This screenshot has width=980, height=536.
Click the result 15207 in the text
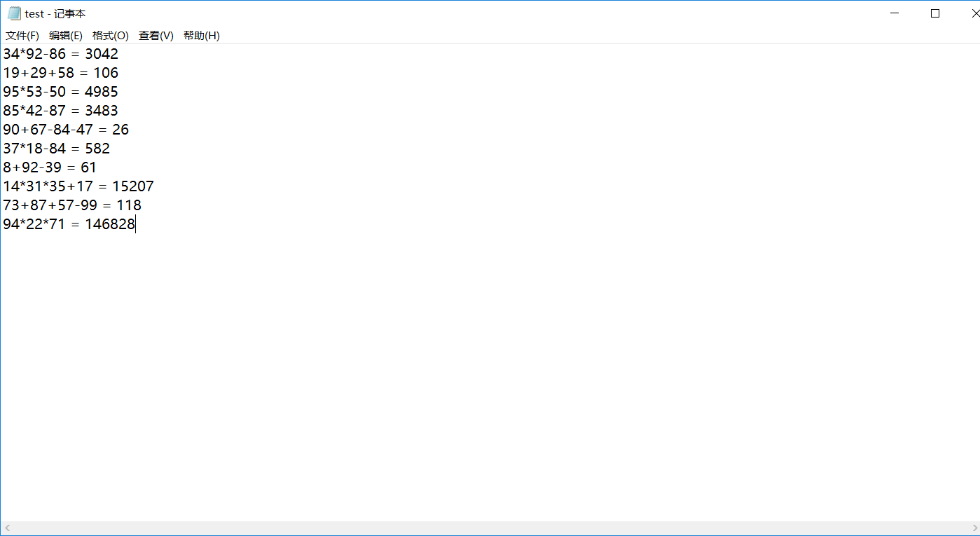click(132, 186)
